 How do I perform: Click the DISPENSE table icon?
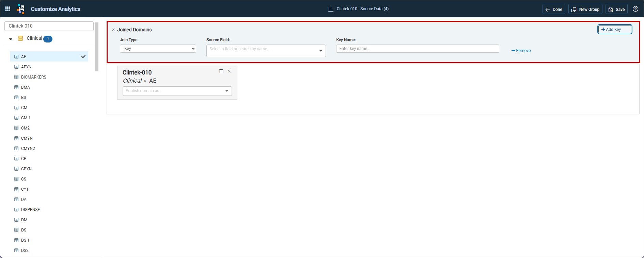(16, 210)
